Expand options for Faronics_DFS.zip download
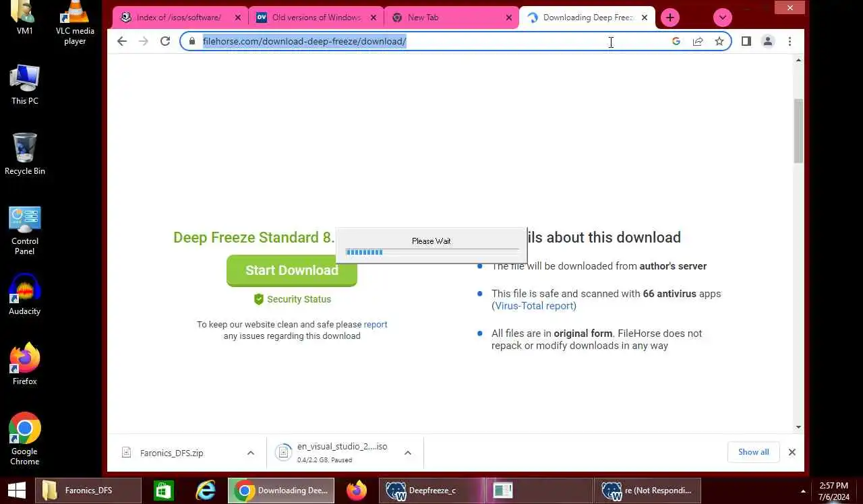 point(251,453)
